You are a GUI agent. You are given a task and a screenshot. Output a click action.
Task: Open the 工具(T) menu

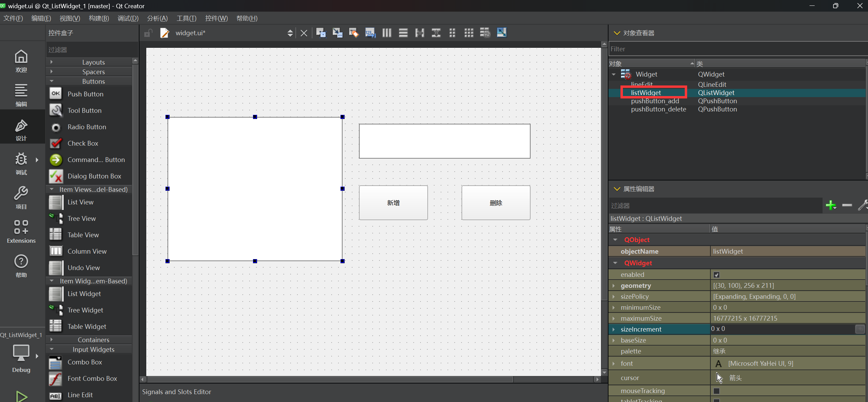pos(186,18)
